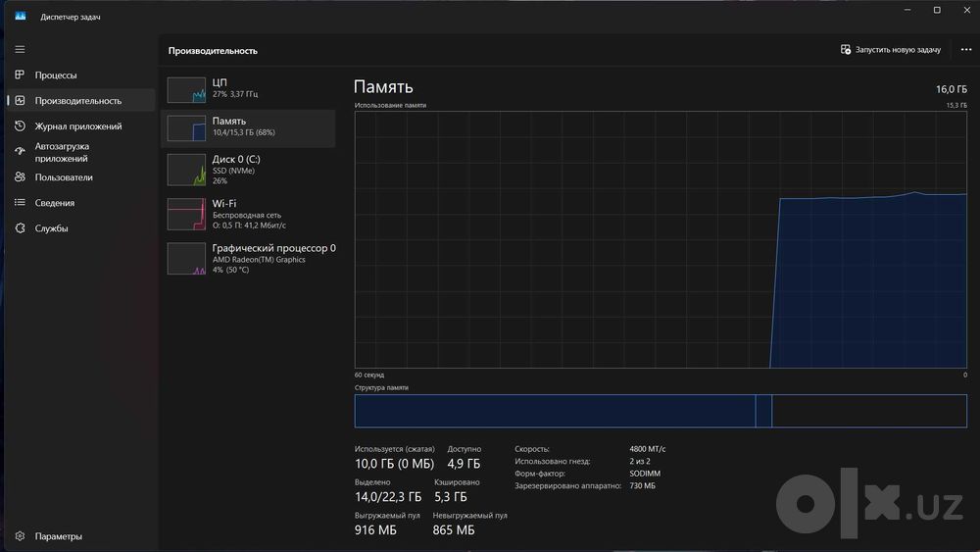Screen dimensions: 980x552
Task: Open the Службы tab
Action: (51, 228)
